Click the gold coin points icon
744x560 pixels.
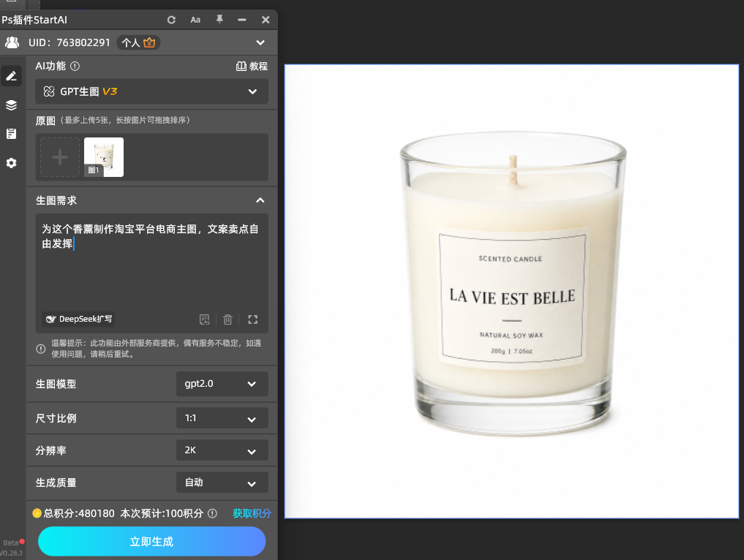(x=37, y=513)
